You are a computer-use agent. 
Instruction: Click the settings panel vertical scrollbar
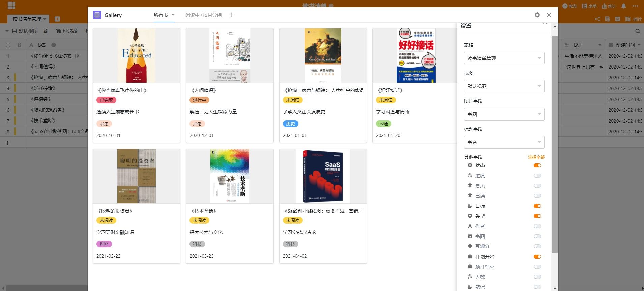555,144
